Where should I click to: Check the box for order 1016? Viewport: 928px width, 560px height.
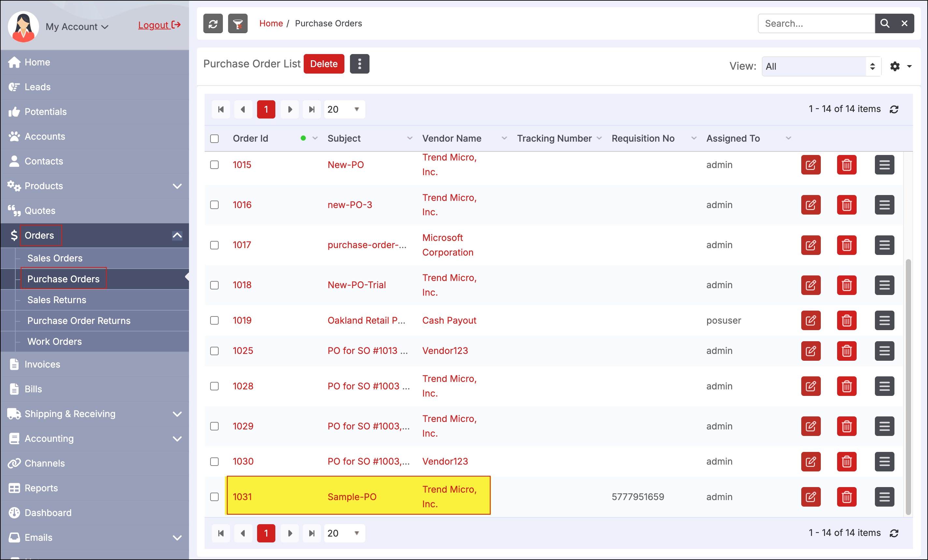click(214, 205)
